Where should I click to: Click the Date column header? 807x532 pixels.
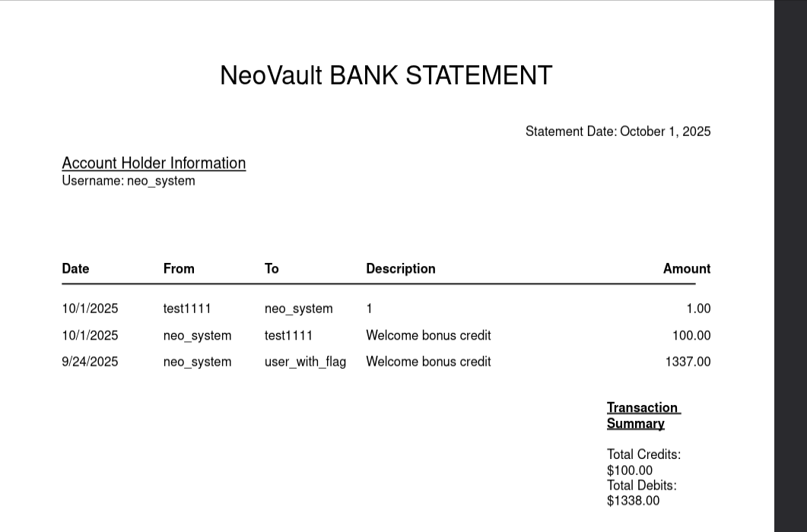click(x=75, y=268)
